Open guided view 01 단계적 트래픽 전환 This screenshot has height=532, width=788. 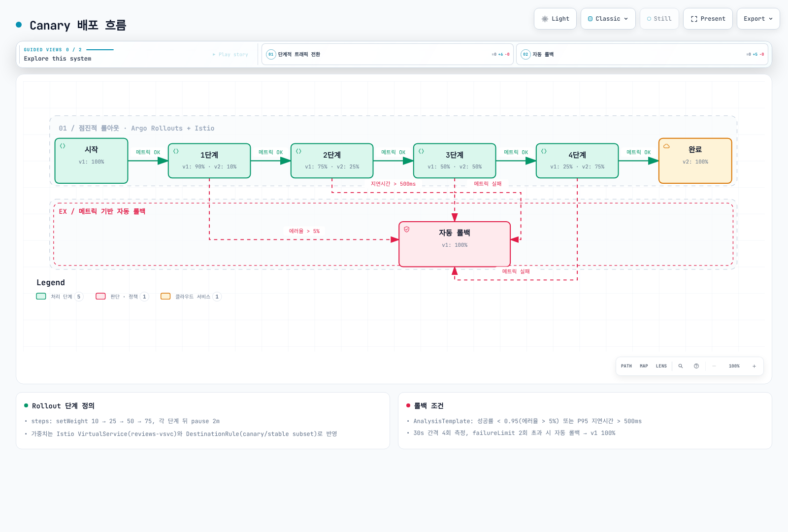click(x=388, y=54)
